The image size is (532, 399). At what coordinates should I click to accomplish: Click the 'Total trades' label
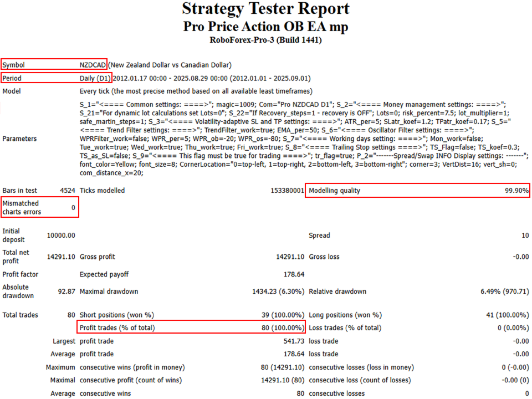click(21, 315)
